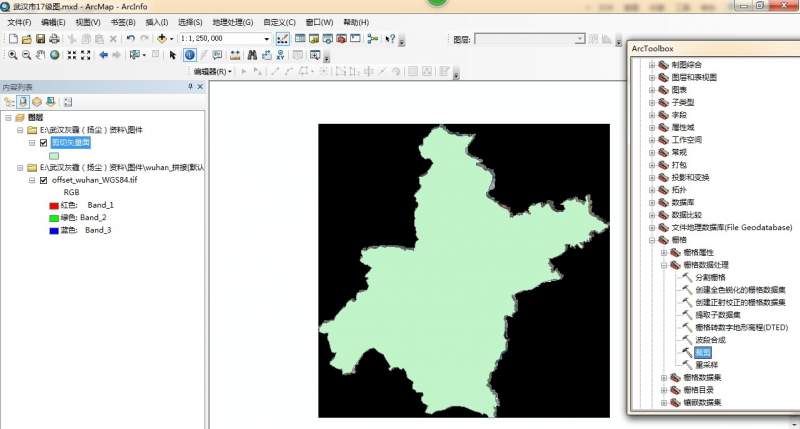Viewport: 800px width, 429px height.
Task: Click the green Band_2 color swatch
Action: coord(54,218)
